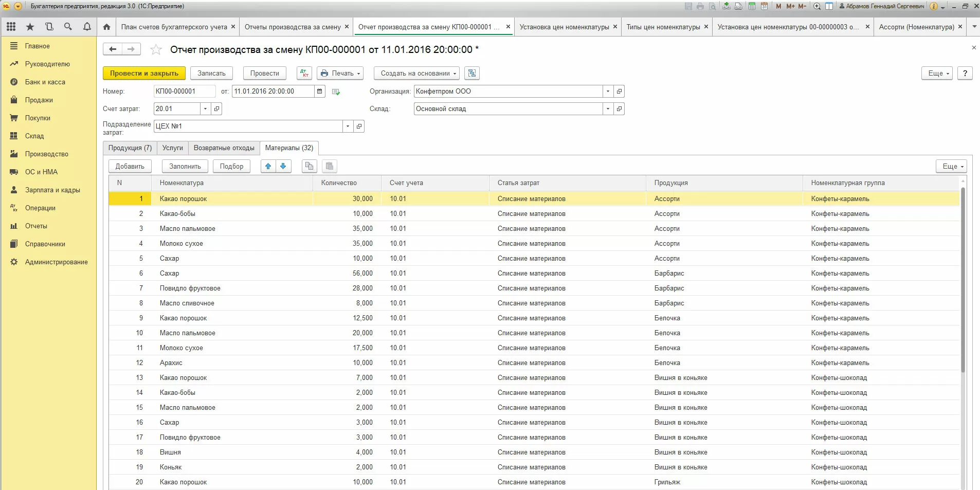Switch to the Продукция (7) tab

pyautogui.click(x=130, y=148)
